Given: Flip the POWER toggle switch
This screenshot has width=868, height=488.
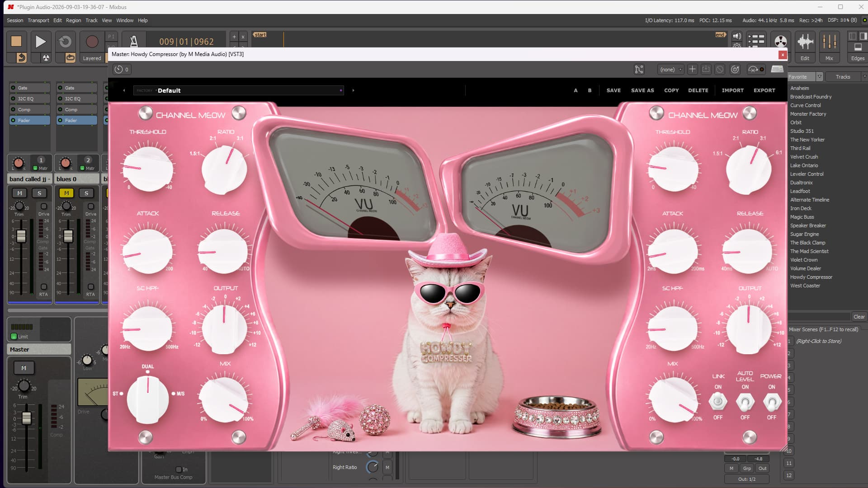Looking at the screenshot, I should click(x=772, y=402).
